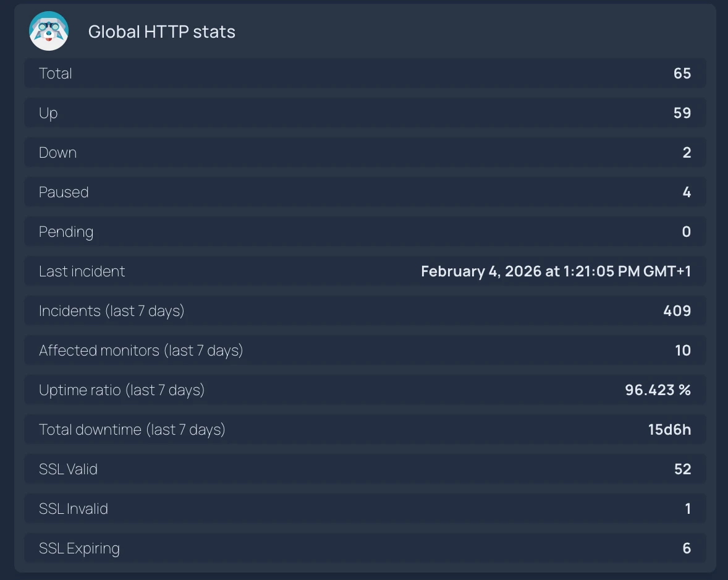Click the SSL Valid row
The height and width of the screenshot is (580, 728).
coord(365,469)
